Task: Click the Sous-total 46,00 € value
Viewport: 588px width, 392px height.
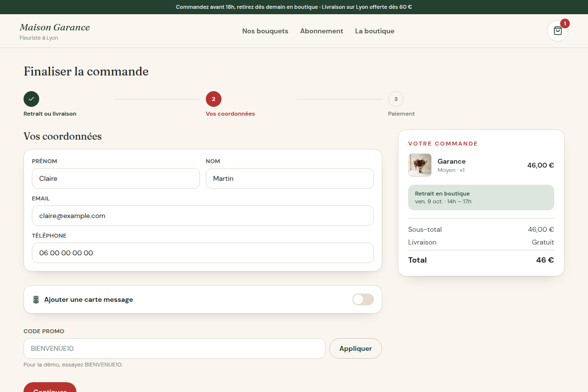Action: coord(541,229)
